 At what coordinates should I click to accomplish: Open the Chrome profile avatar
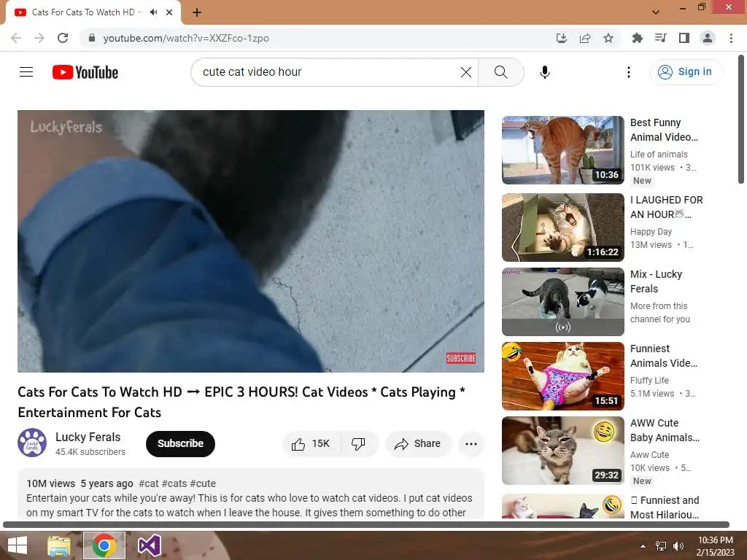(708, 38)
